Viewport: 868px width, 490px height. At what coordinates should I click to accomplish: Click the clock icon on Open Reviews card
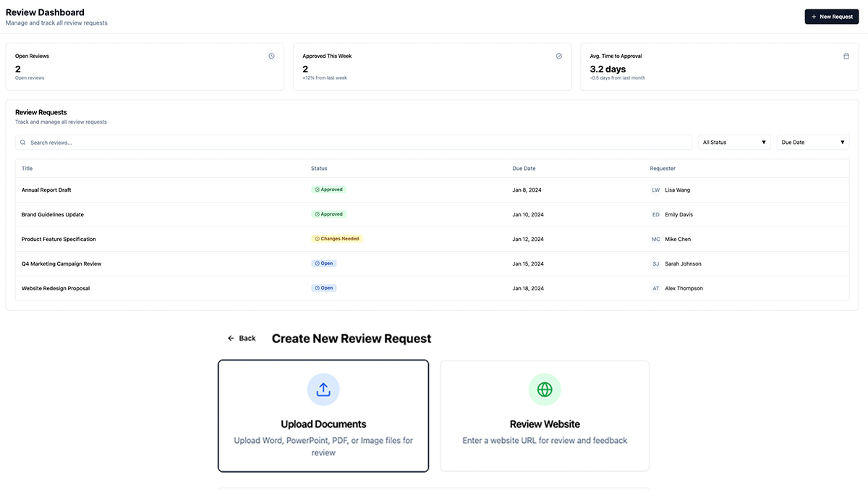(x=272, y=56)
